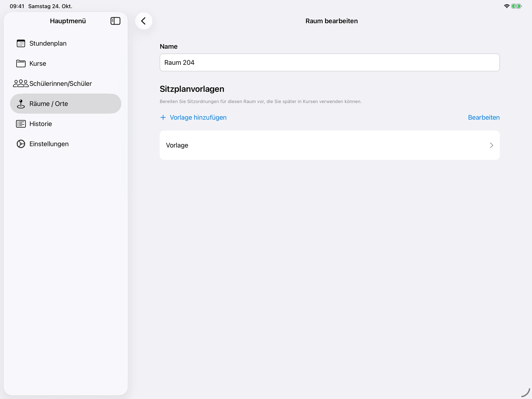Click the Stundenplan calendar icon
This screenshot has width=532, height=399.
coord(21,44)
